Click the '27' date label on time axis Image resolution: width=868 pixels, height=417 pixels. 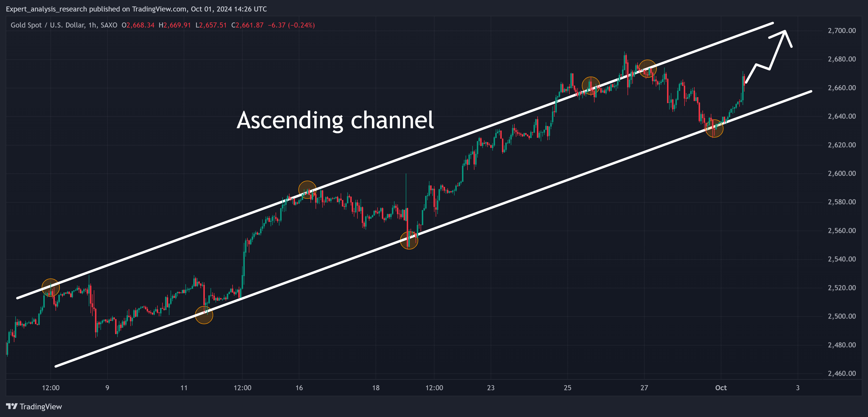(x=644, y=388)
